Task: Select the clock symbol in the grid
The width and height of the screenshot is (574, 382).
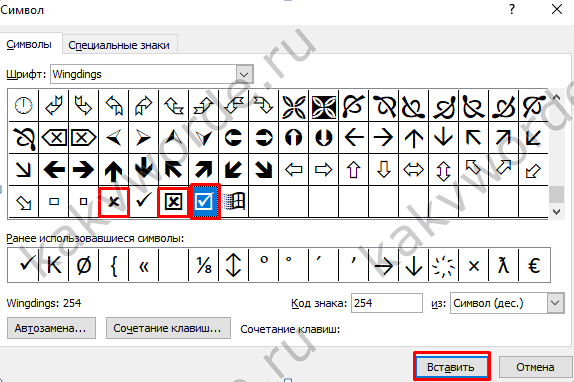Action: pyautogui.click(x=23, y=105)
